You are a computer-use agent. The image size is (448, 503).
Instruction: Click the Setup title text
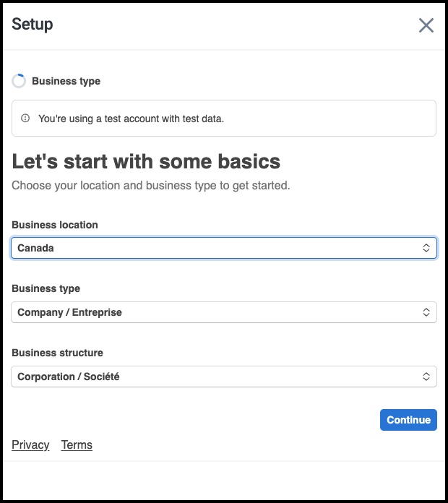[33, 25]
